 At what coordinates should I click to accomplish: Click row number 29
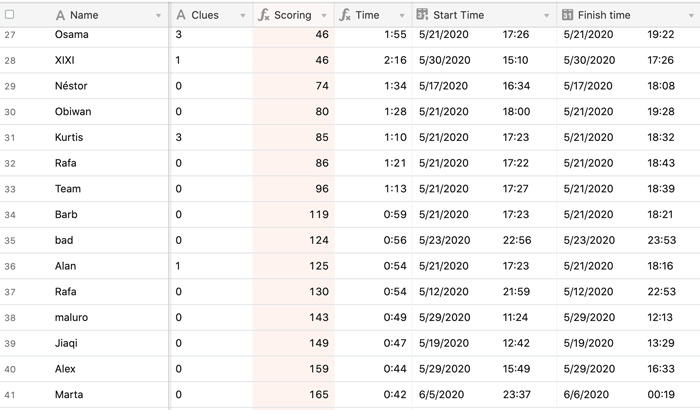coord(10,86)
